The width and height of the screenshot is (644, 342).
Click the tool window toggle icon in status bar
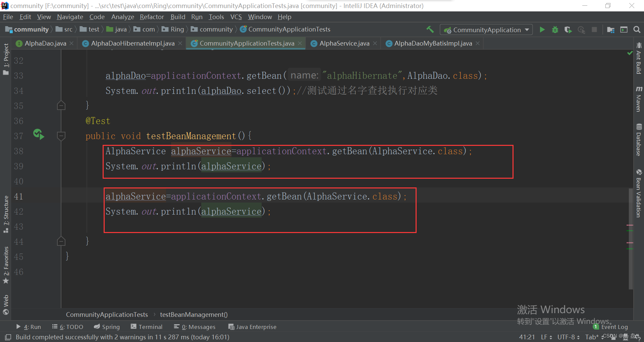point(8,337)
